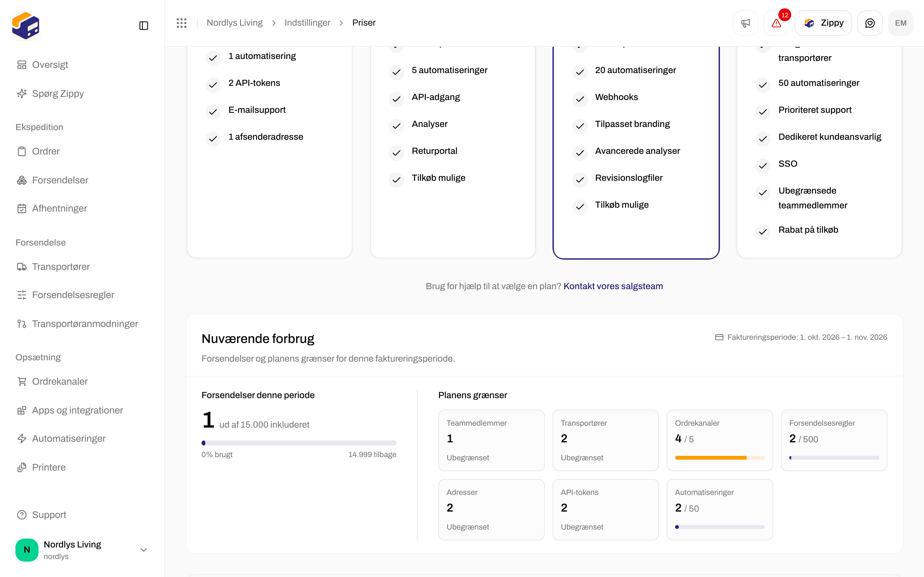Screen dimensions: 924x577
Task: Click the shipments usage progress bar
Action: 299,443
